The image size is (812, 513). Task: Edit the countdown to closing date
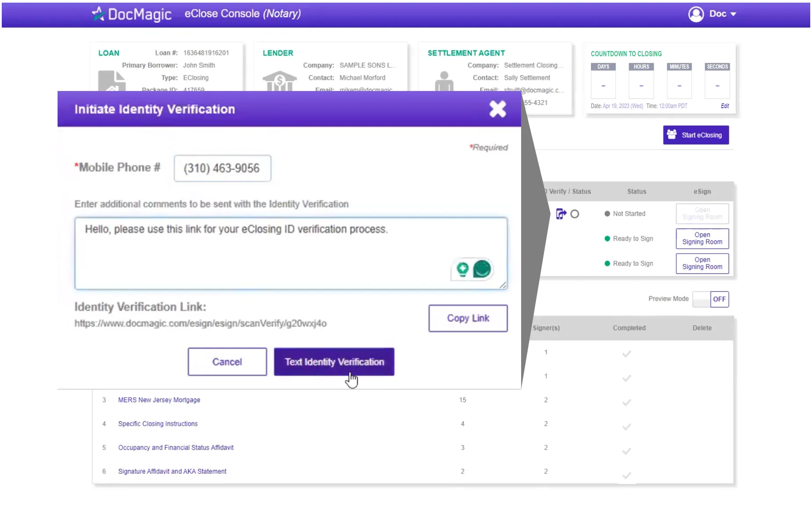(725, 106)
